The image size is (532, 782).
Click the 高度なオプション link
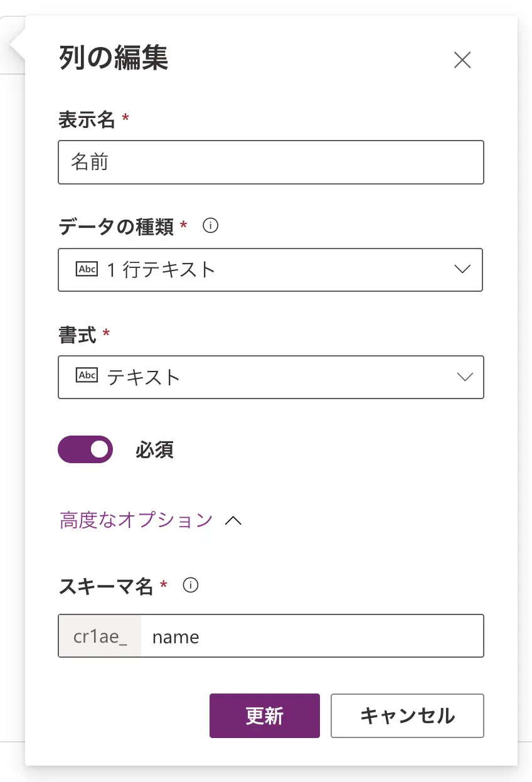(x=136, y=520)
